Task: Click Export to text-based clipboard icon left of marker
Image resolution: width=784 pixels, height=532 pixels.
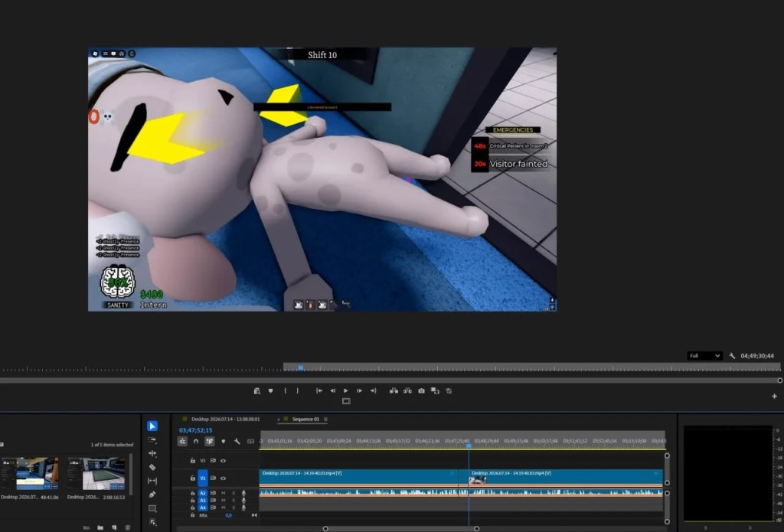Action: coord(257,391)
